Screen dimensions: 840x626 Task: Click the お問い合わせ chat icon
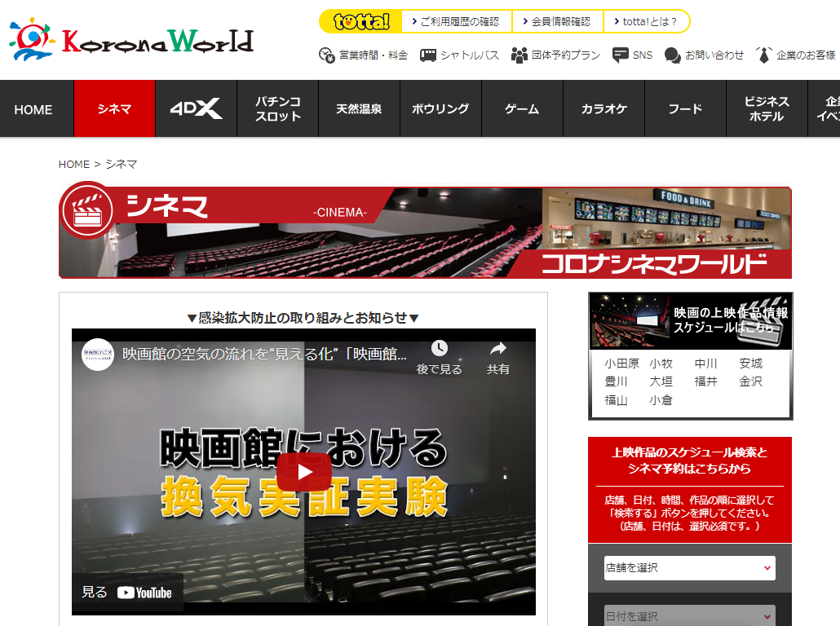click(672, 55)
